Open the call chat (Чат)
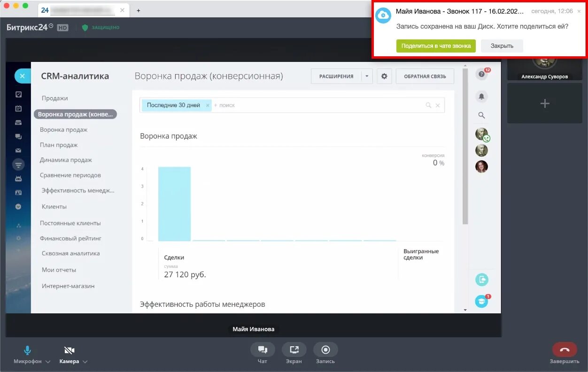 point(263,350)
